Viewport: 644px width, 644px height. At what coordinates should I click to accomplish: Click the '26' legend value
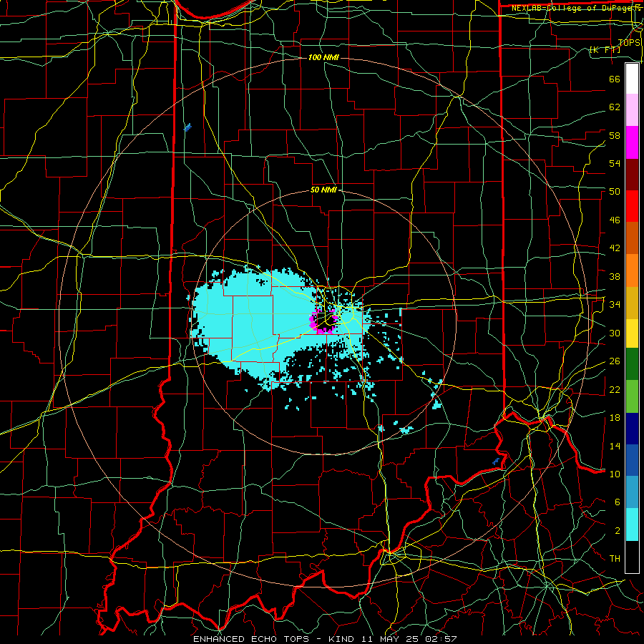pos(615,361)
